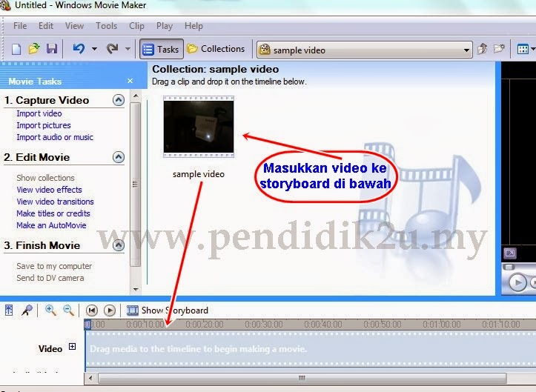Click Import audio or music link

[55, 137]
